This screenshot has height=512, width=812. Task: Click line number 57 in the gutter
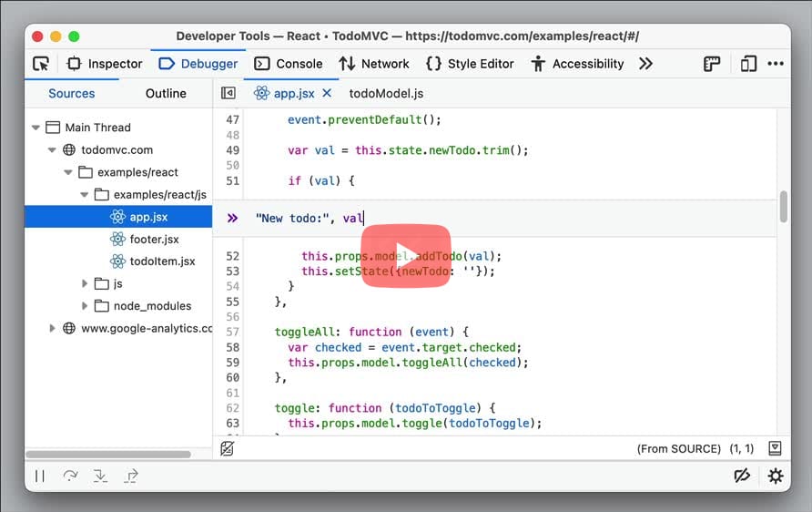232,332
